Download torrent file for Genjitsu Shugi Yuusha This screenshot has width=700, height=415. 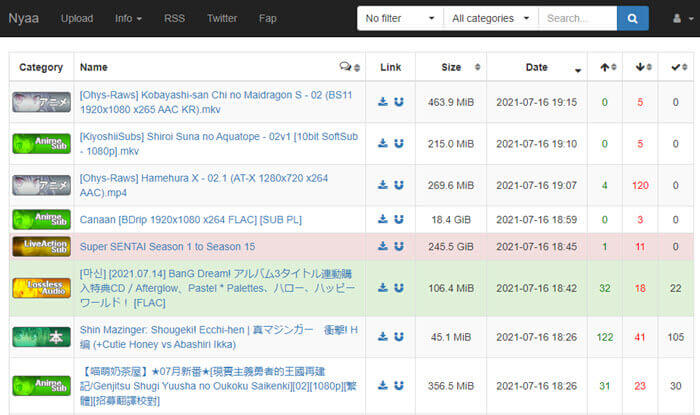383,385
